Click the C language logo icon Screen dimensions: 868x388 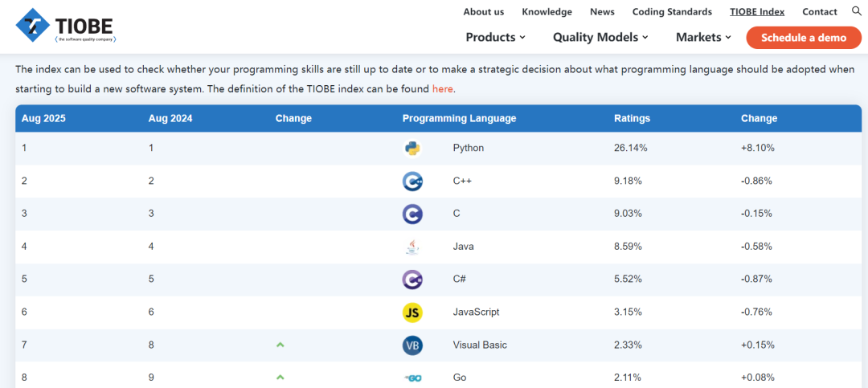click(412, 214)
